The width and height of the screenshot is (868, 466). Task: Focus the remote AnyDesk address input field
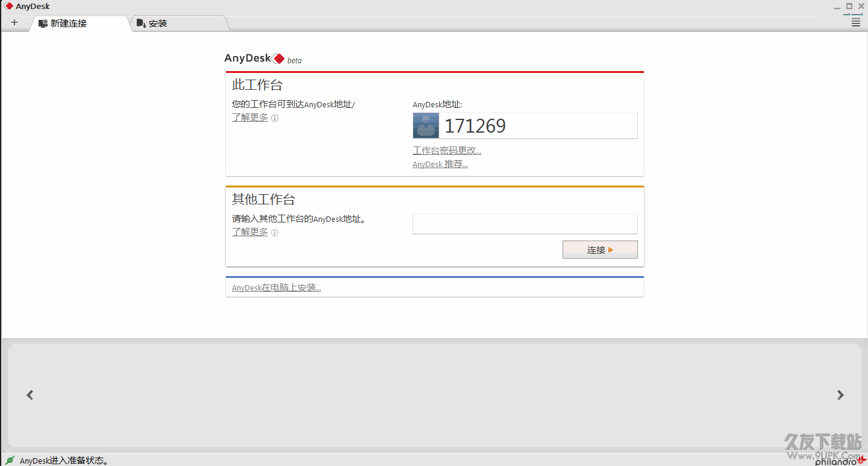tap(525, 224)
